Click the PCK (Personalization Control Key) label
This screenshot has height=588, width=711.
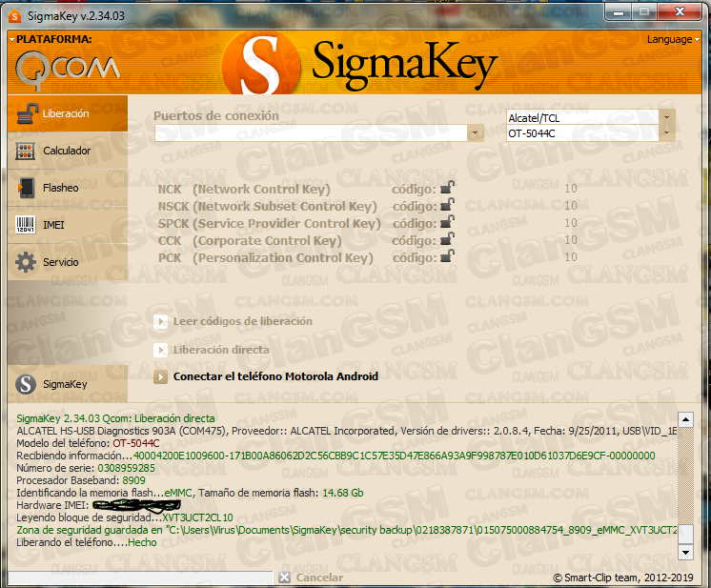pos(265,258)
